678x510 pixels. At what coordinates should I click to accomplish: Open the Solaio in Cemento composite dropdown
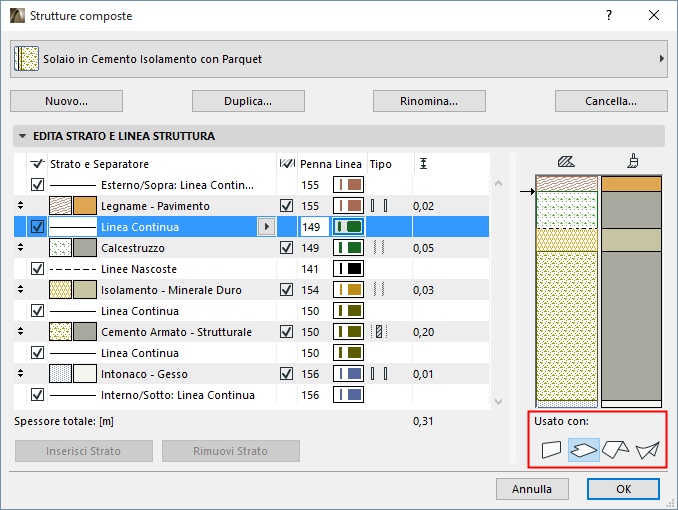pyautogui.click(x=339, y=59)
